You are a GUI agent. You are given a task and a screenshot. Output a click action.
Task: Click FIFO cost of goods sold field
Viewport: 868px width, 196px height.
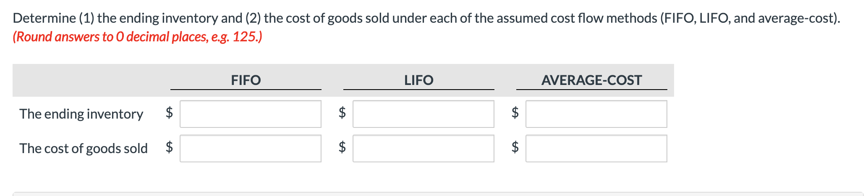pyautogui.click(x=251, y=148)
